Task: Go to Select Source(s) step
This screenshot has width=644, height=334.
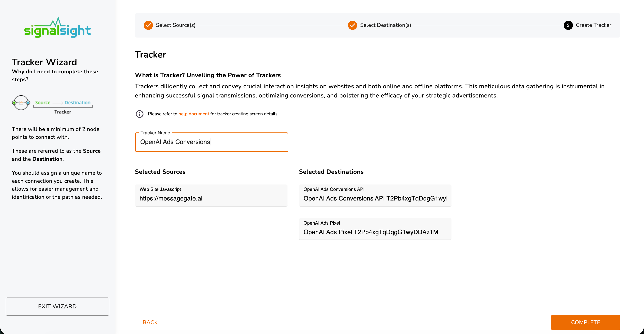Action: click(175, 25)
